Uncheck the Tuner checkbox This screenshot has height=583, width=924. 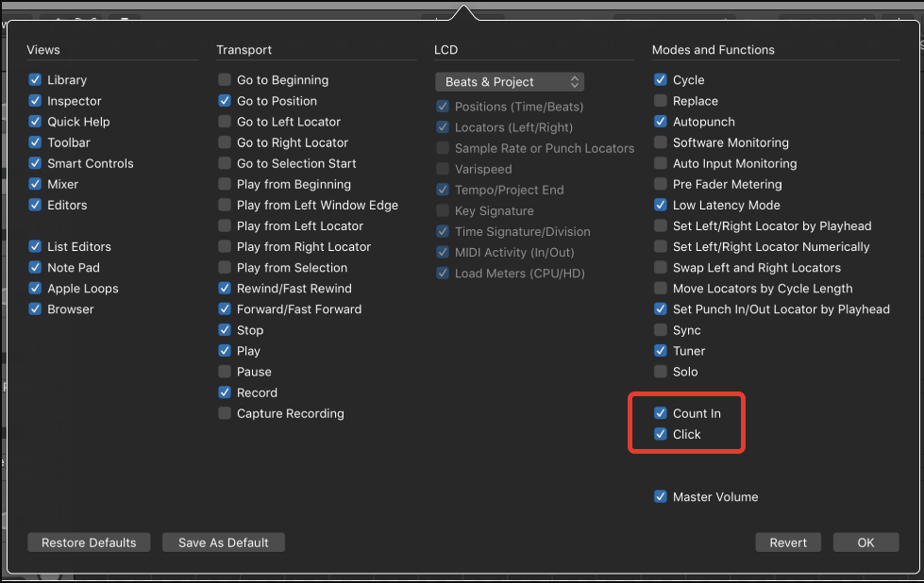(x=661, y=351)
